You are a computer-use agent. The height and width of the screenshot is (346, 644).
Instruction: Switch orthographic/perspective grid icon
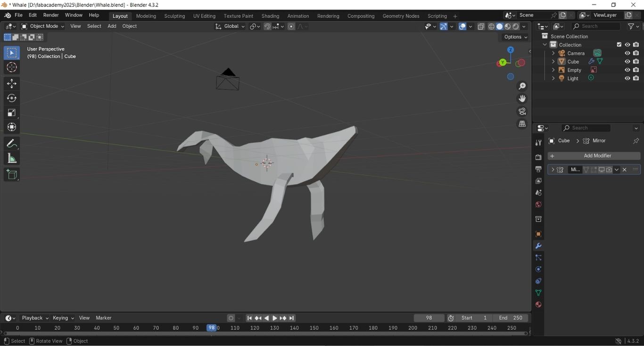point(522,124)
